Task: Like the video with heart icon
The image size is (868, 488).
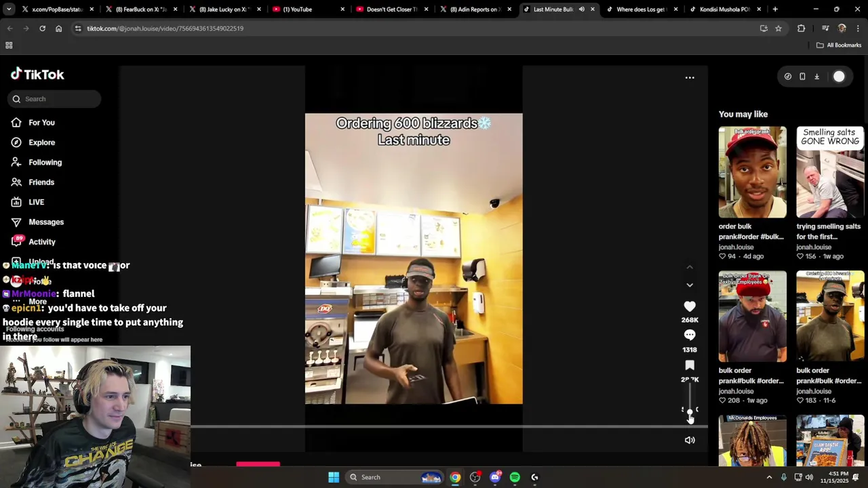Action: coord(690,306)
